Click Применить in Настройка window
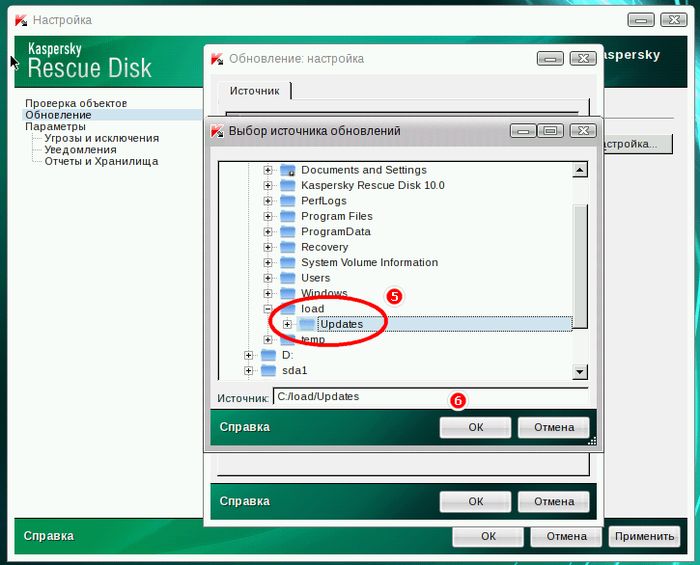700x565 pixels. coord(645,536)
